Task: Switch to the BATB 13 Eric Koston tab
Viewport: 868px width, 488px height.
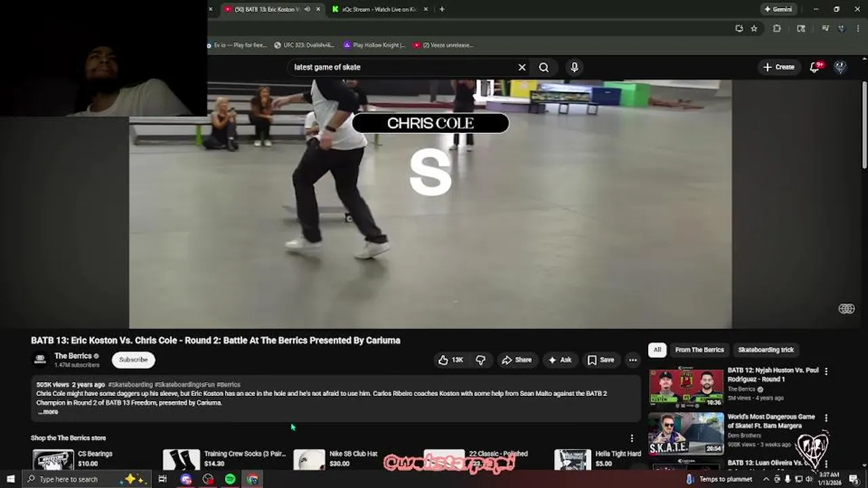Action: click(x=267, y=9)
